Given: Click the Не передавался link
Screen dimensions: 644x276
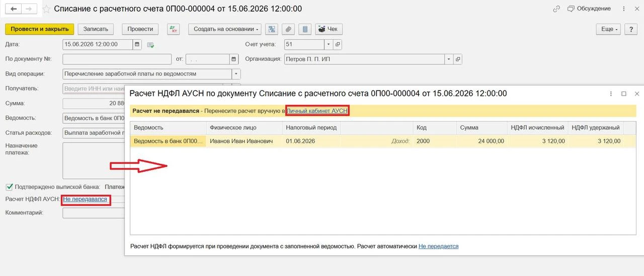Looking at the screenshot, I should point(85,199).
